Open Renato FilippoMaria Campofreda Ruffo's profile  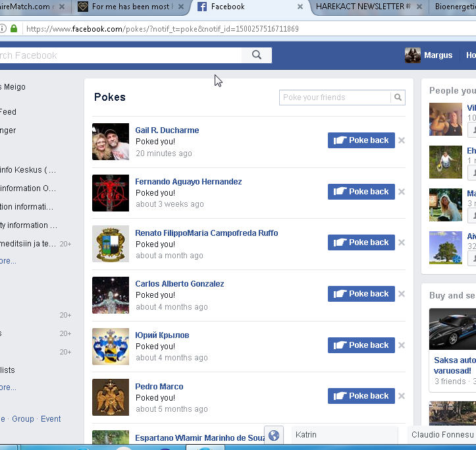tap(207, 233)
